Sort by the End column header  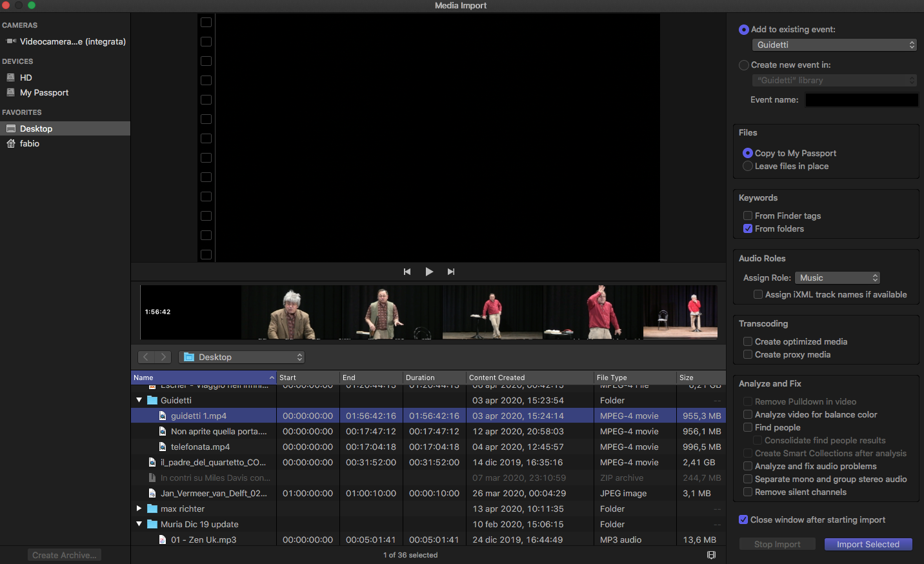pos(372,378)
